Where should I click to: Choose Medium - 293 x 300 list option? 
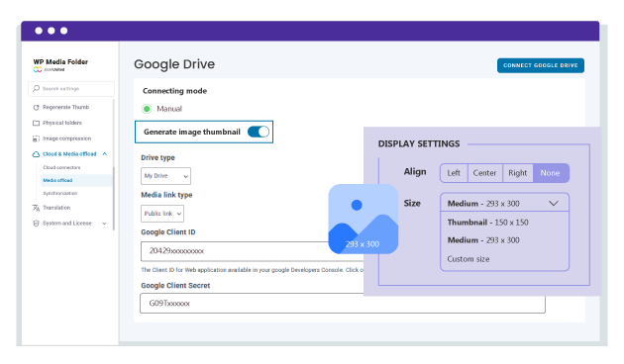(x=483, y=240)
